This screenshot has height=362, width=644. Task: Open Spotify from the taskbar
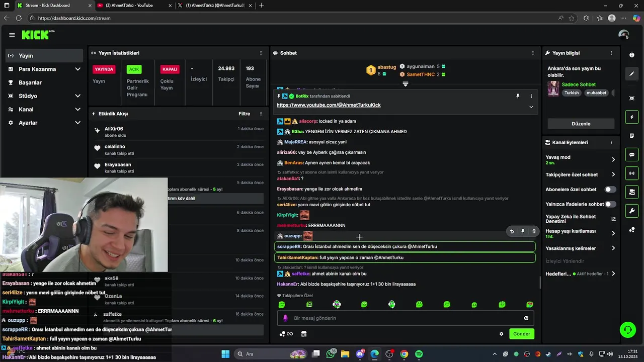419,354
